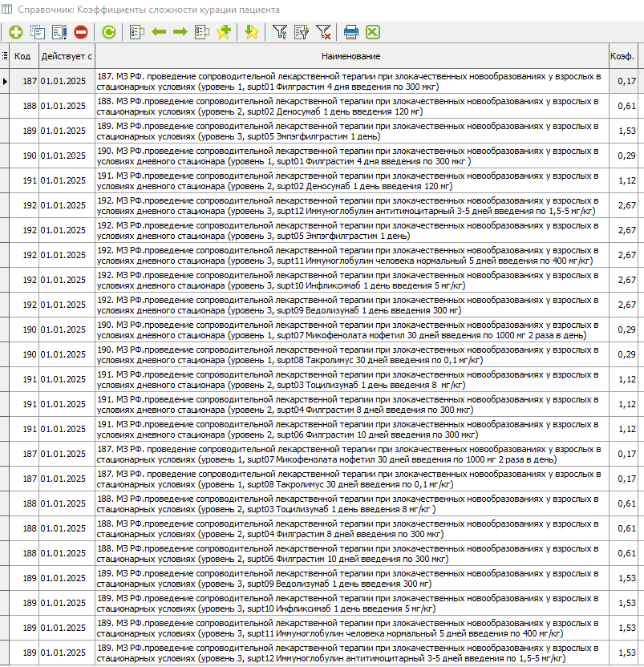Click the edit record icon
Viewport: 644px width, 667px height.
point(59,32)
